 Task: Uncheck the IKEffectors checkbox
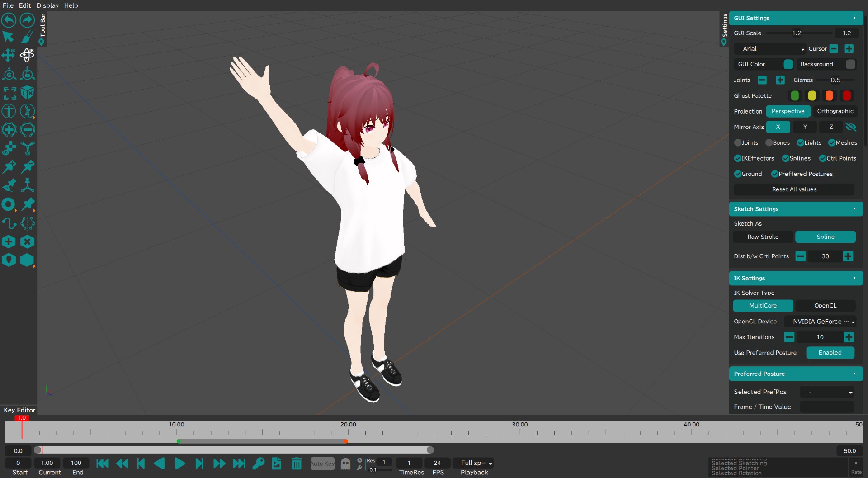coord(738,158)
